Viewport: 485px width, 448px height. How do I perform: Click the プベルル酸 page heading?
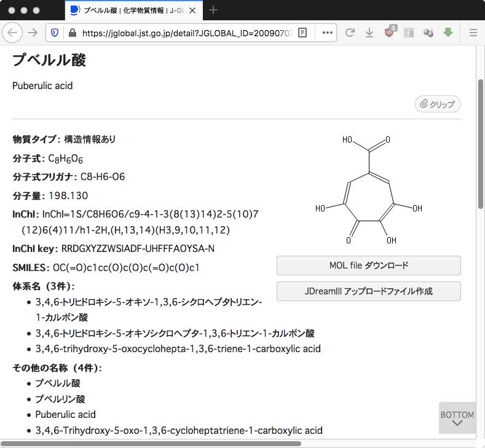coord(49,60)
